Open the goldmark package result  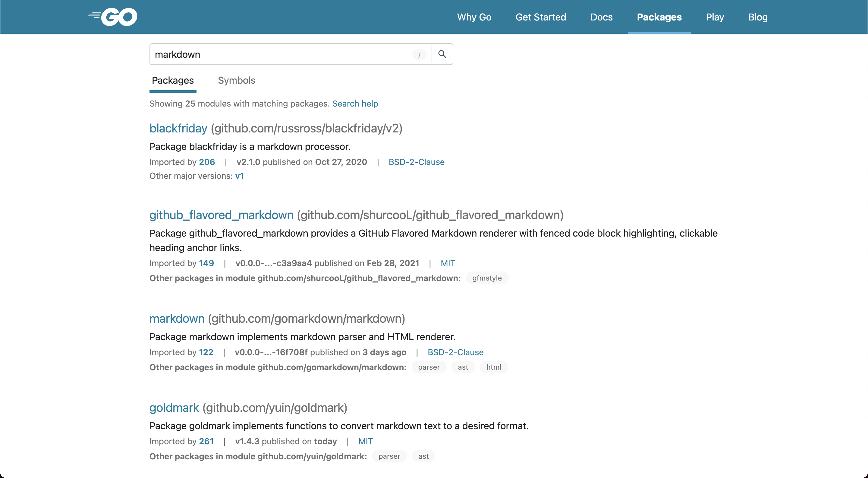tap(174, 408)
